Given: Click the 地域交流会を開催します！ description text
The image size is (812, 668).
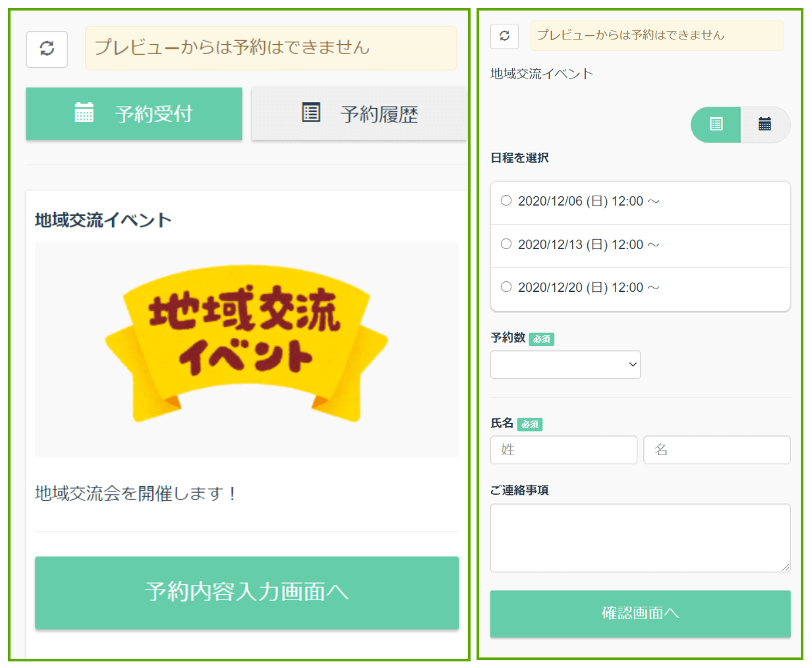Looking at the screenshot, I should [x=136, y=493].
